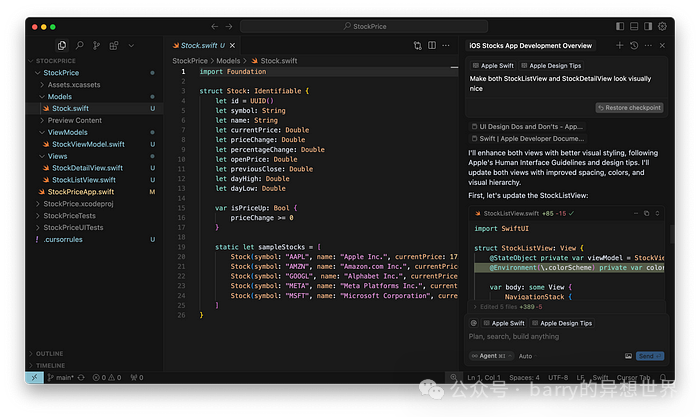This screenshot has height=417, width=700.
Task: Open StockViewModel.swift file
Action: tap(88, 144)
